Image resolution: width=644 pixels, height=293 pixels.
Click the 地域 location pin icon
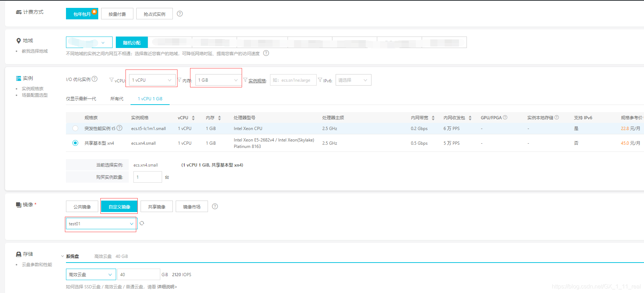click(x=19, y=41)
